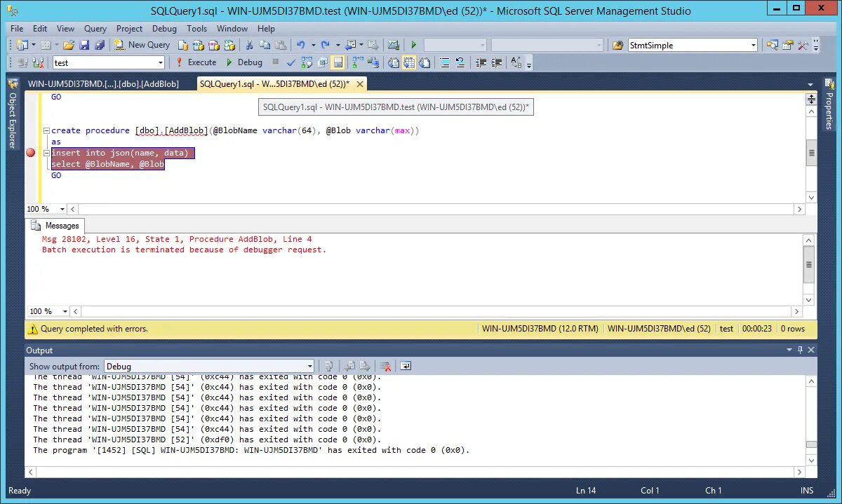This screenshot has height=504, width=842.
Task: Click the Undo arrow icon
Action: (x=300, y=45)
